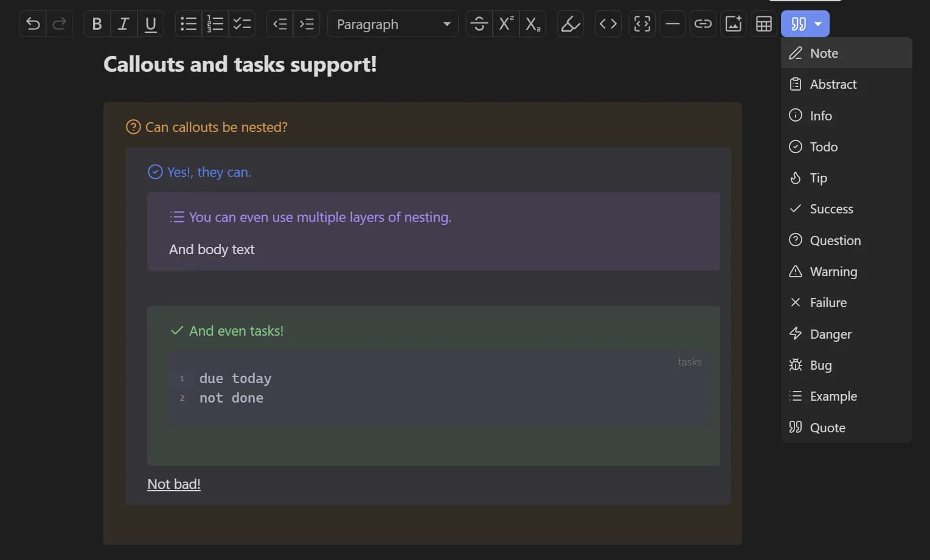Image resolution: width=930 pixels, height=560 pixels.
Task: Click 'And body text' paragraph
Action: (x=212, y=249)
